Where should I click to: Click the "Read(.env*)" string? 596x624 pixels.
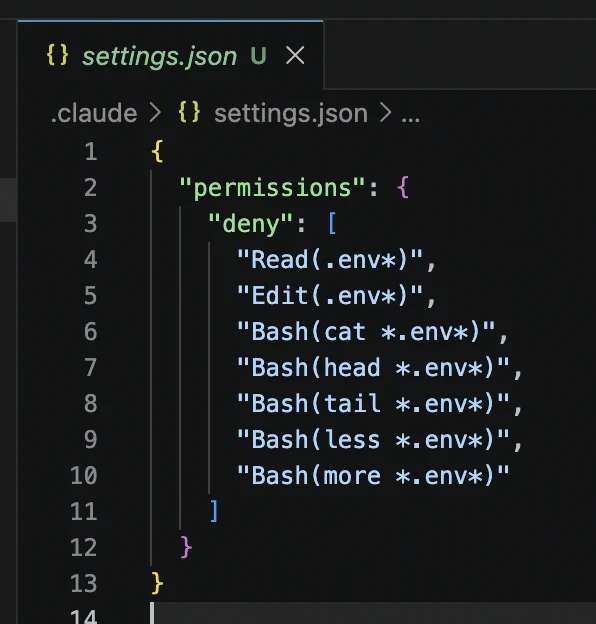point(330,259)
